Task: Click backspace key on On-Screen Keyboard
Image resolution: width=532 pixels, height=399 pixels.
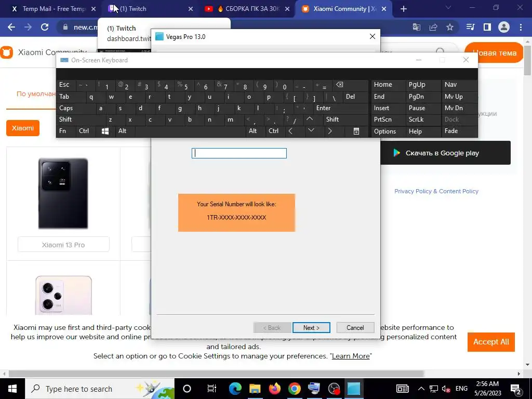Action: tap(351, 85)
